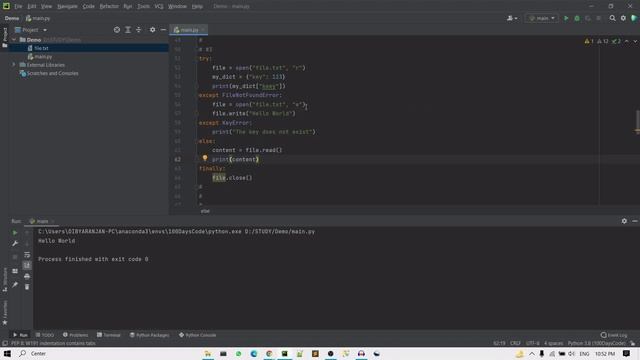Open the TODO tool window

(x=45, y=335)
